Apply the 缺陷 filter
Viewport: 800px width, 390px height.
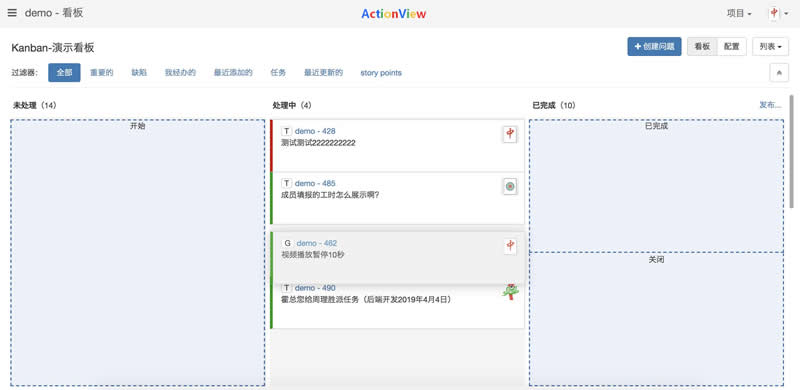point(139,72)
